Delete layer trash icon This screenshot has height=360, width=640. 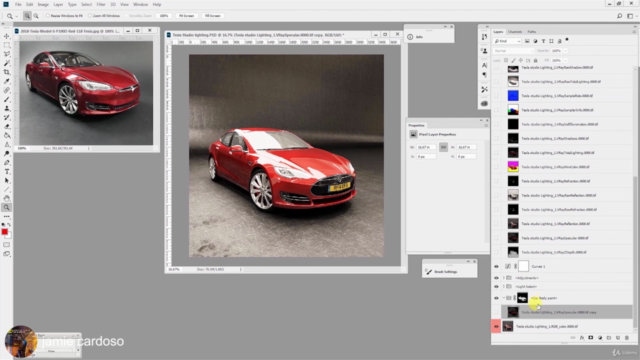627,338
